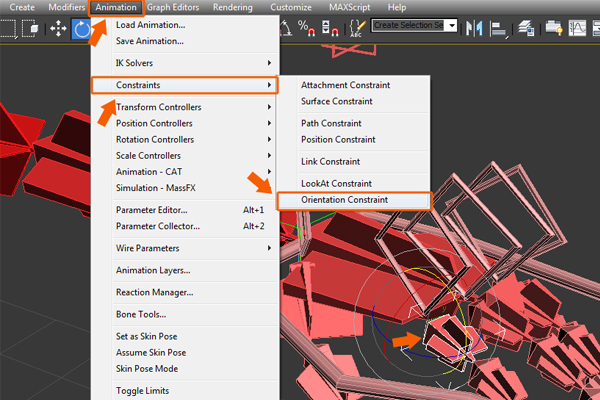Choose Toggle Limits entry
This screenshot has width=600, height=400.
(x=185, y=391)
